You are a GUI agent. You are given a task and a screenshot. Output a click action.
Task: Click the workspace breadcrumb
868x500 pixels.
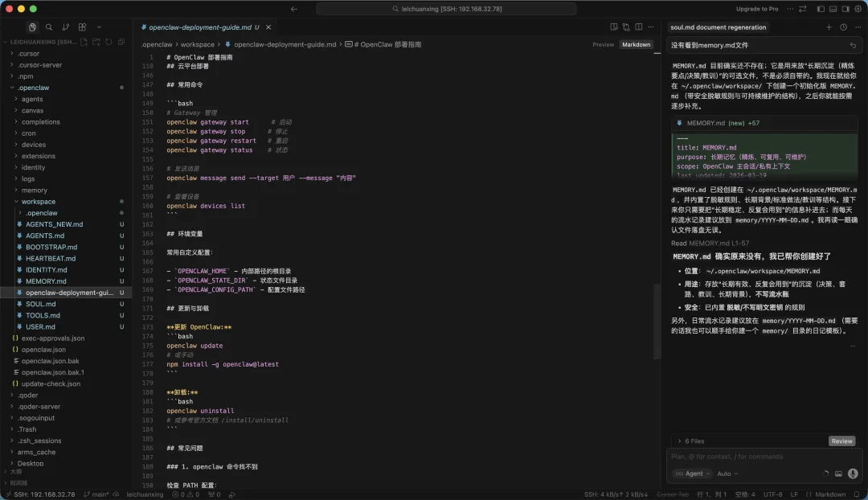pos(197,45)
